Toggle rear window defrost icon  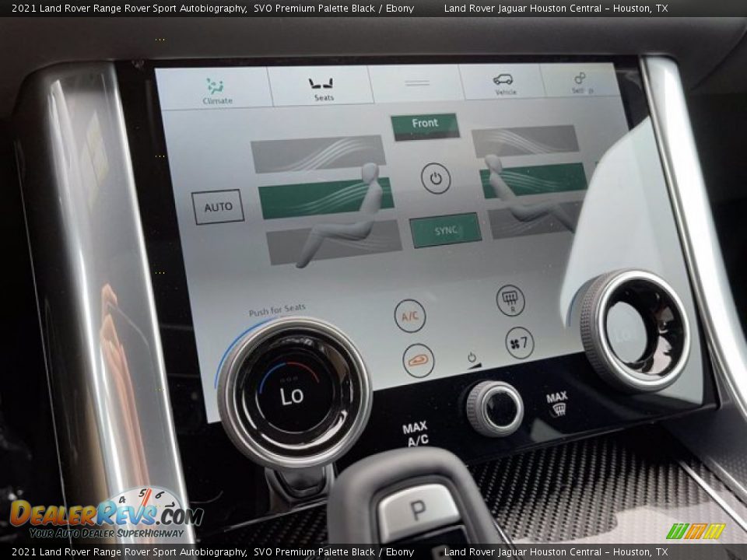[x=510, y=301]
